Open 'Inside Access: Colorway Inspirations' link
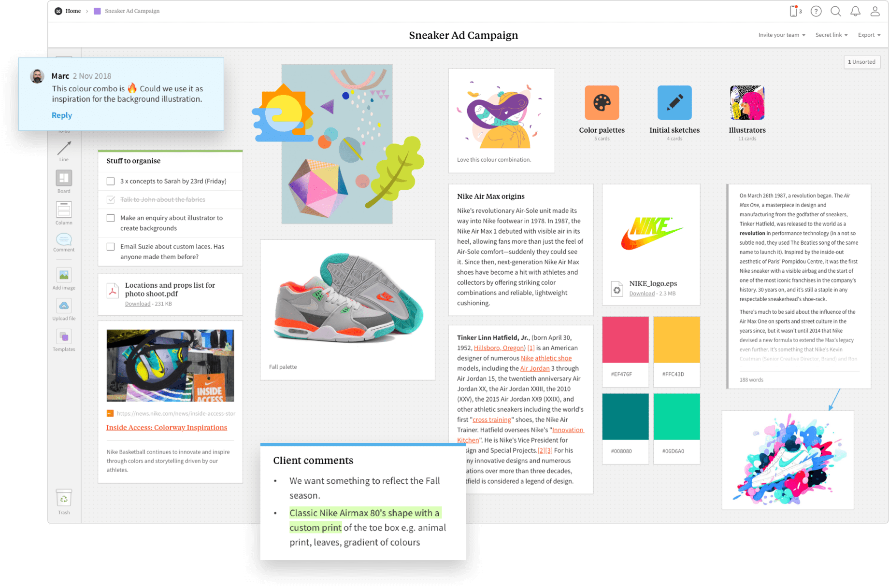 167,428
